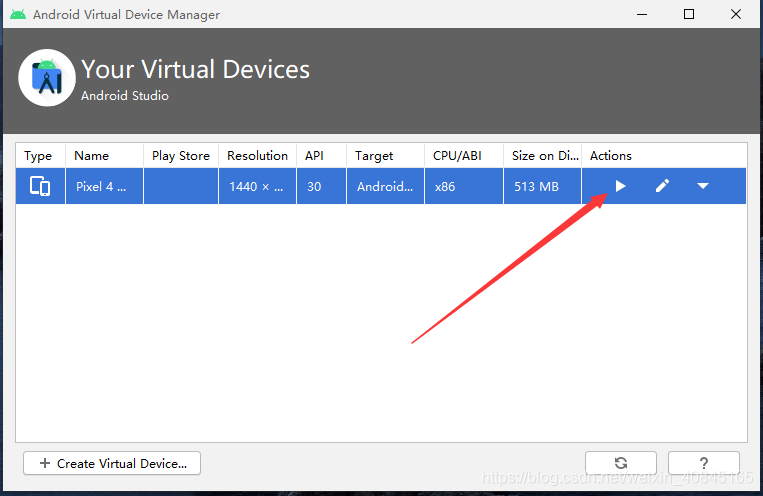Close the Android Virtual Device Manager window

[736, 14]
